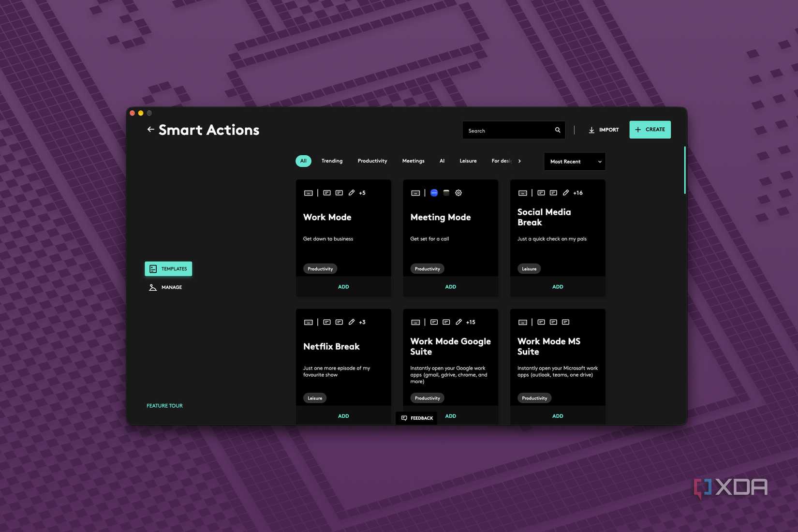Go back using the arrow beside Smart Actions
798x532 pixels.
(151, 130)
